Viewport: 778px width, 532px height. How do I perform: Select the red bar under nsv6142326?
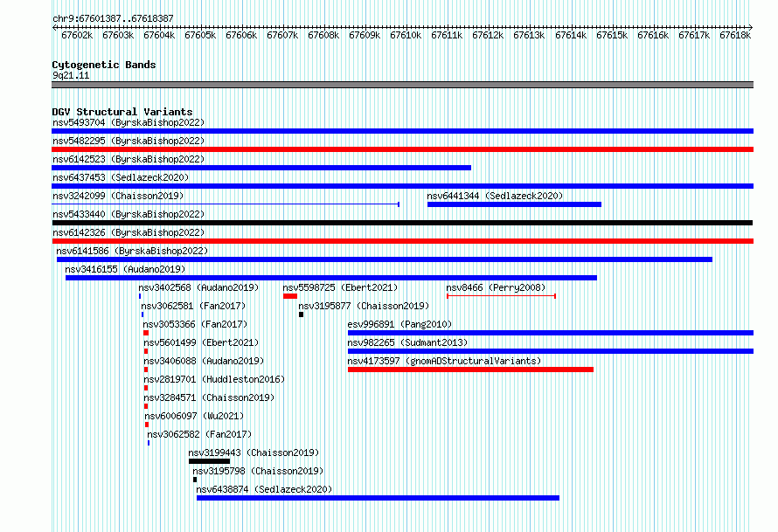pos(402,241)
